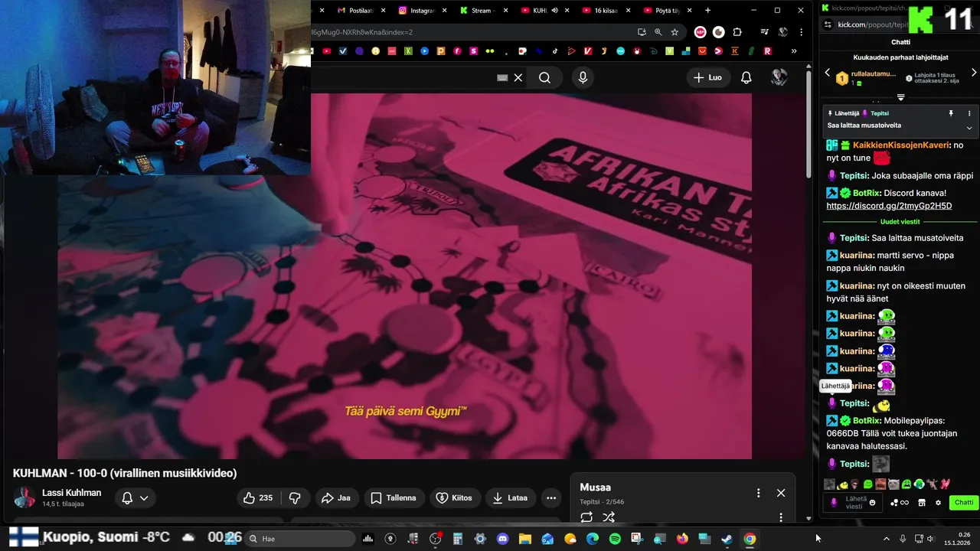The width and height of the screenshot is (980, 551).
Task: Open the Chrome three-dot menu
Action: (801, 32)
